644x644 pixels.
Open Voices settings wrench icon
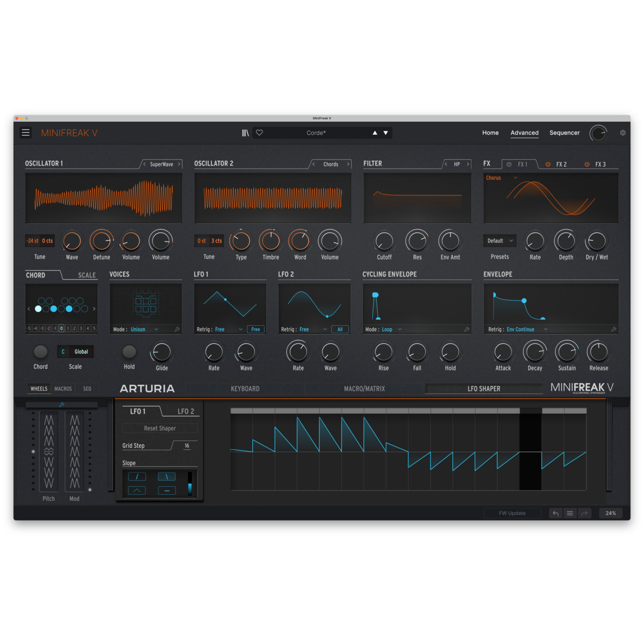pos(177,330)
